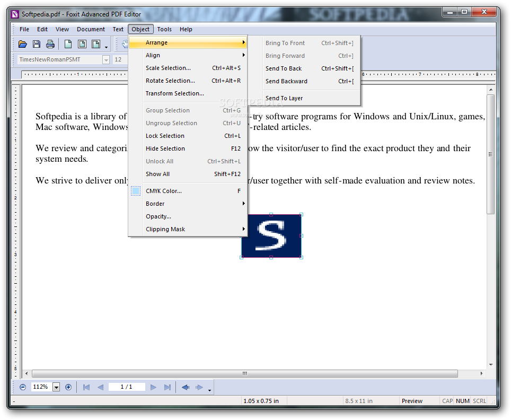Click the vertical scrollbar thumb
The height and width of the screenshot is (420, 511).
click(490, 154)
